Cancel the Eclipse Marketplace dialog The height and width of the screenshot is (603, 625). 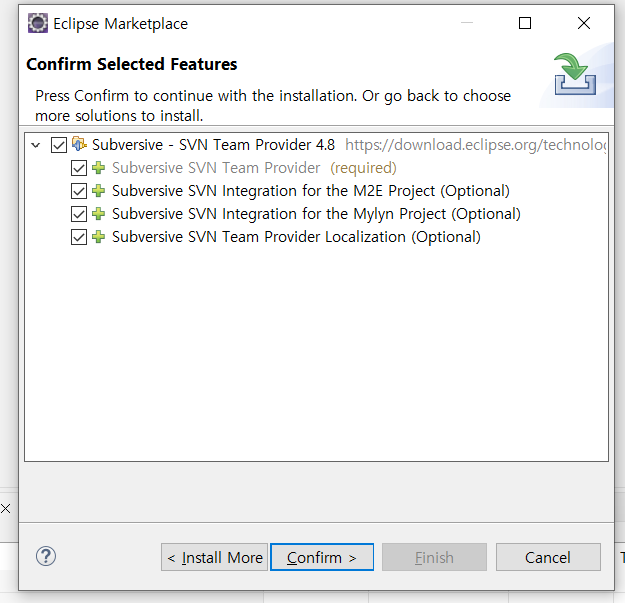[548, 557]
